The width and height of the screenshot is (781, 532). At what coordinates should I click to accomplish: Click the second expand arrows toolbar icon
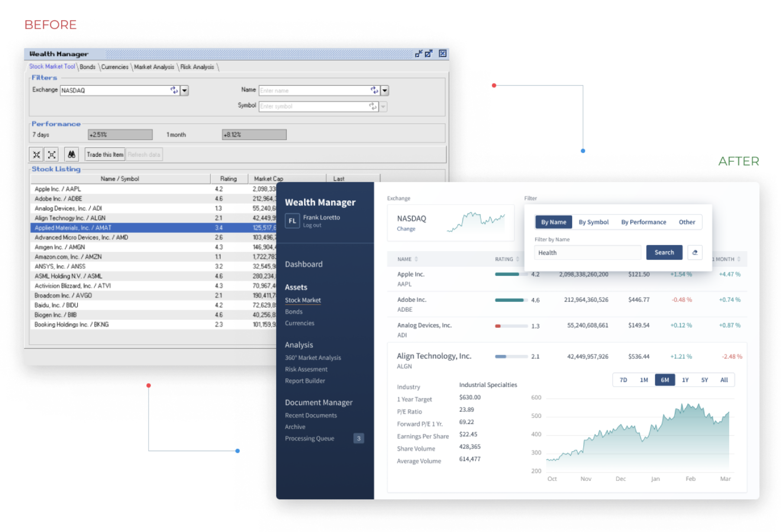pyautogui.click(x=52, y=154)
